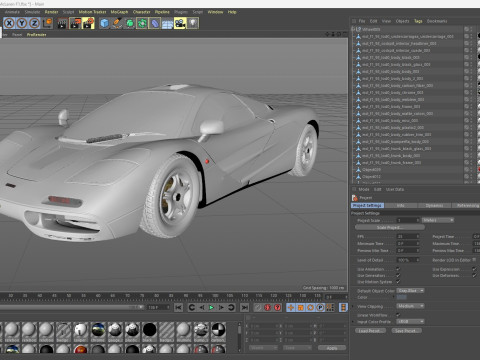The image size is (480, 360).
Task: Switch to the Referencing tab
Action: tap(467, 206)
